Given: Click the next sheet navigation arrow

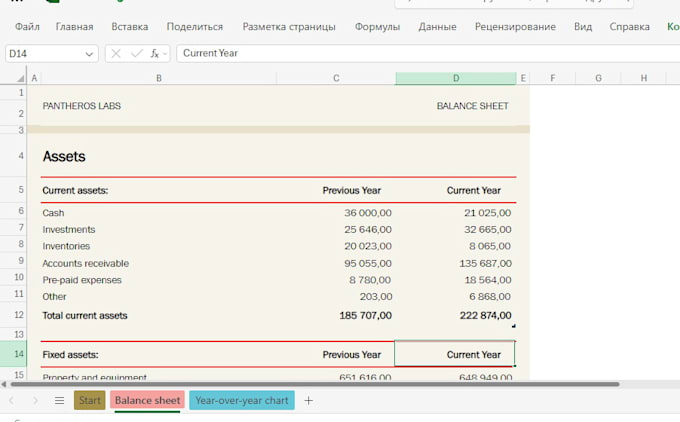Looking at the screenshot, I should click(35, 400).
